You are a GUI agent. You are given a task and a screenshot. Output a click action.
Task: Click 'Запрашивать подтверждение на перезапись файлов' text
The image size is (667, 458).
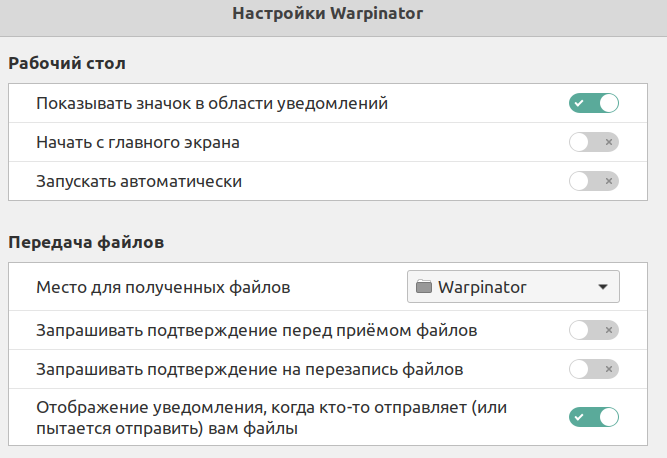tap(250, 369)
